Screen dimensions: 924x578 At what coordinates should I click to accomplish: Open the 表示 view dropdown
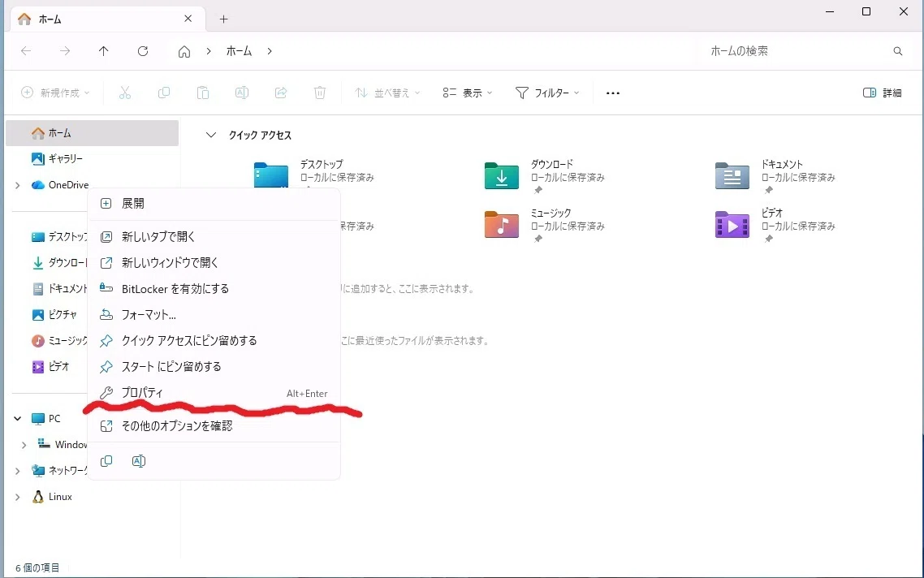[x=468, y=93]
